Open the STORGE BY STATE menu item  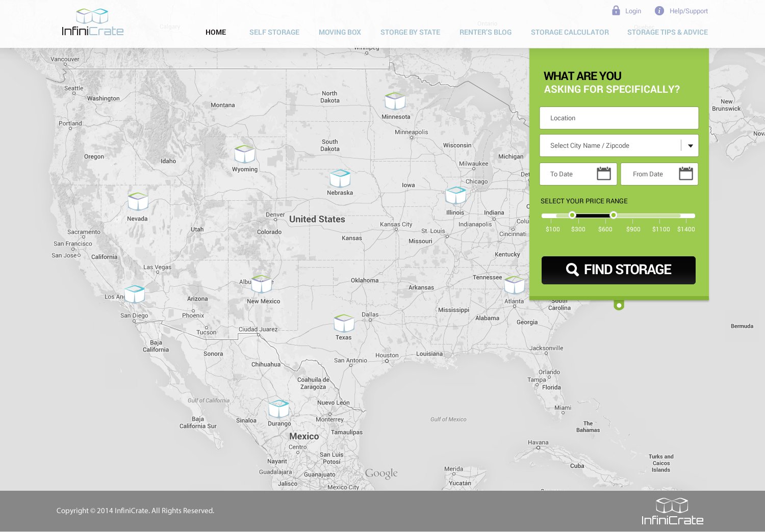click(x=410, y=32)
